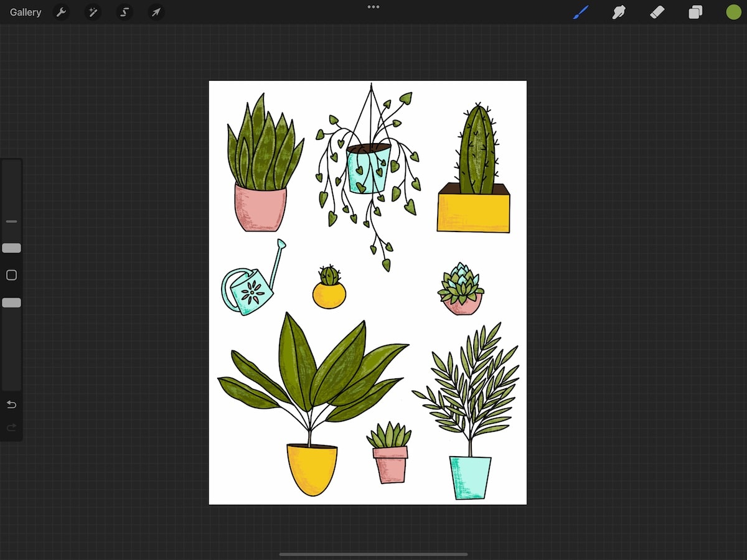Image resolution: width=747 pixels, height=560 pixels.
Task: Select the Eraser tool
Action: [x=657, y=12]
